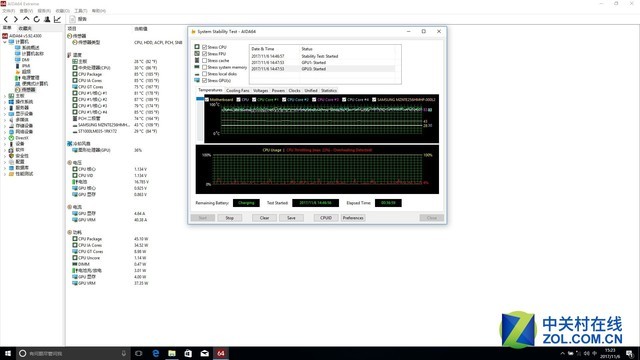The width and height of the screenshot is (640, 360).
Task: Click the Stress cache icon
Action: [x=197, y=60]
